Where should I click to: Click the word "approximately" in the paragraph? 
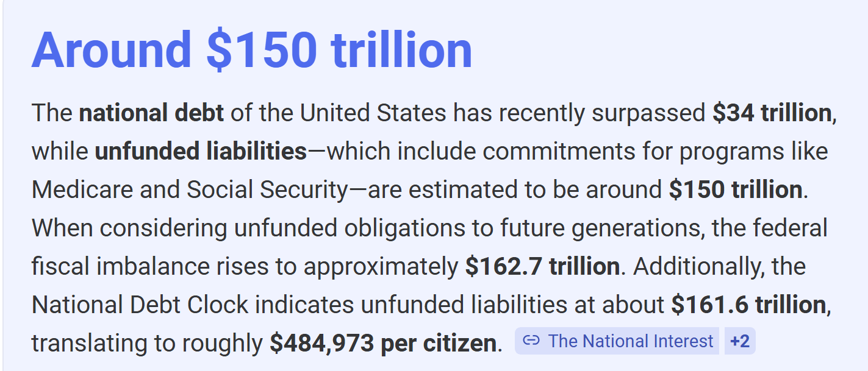pyautogui.click(x=381, y=267)
